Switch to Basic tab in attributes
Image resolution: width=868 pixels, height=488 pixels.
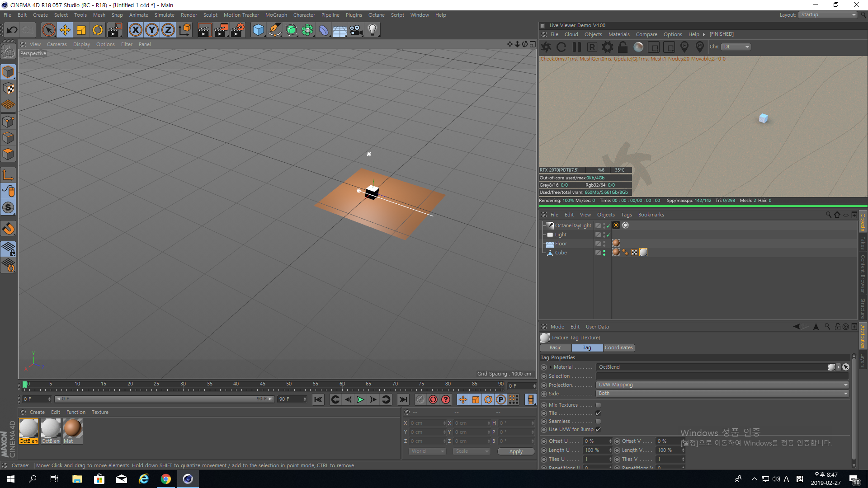pos(556,348)
